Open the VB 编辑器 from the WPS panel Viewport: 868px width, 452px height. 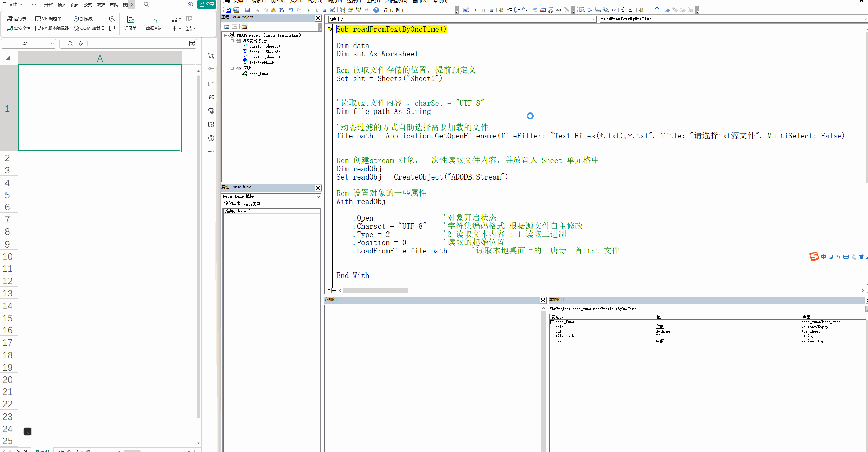tap(49, 18)
